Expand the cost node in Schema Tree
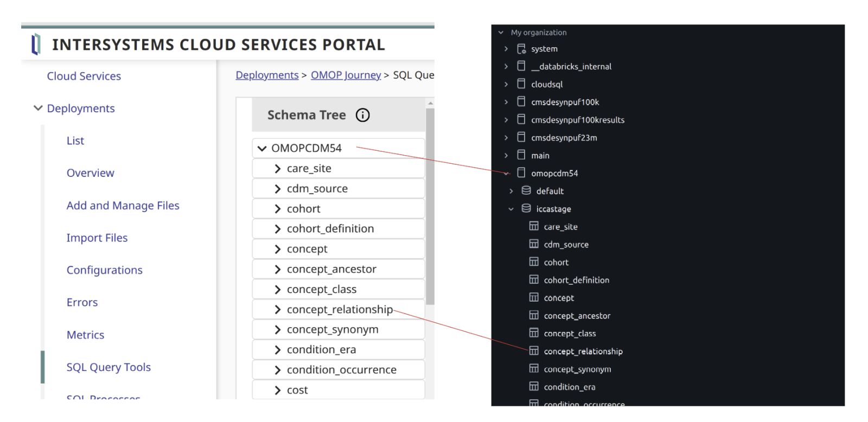 [x=277, y=390]
